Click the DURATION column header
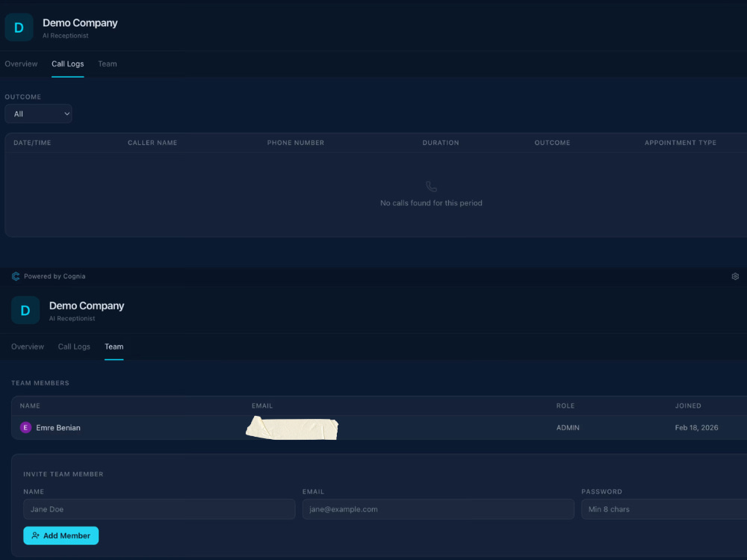The image size is (747, 560). pos(441,143)
